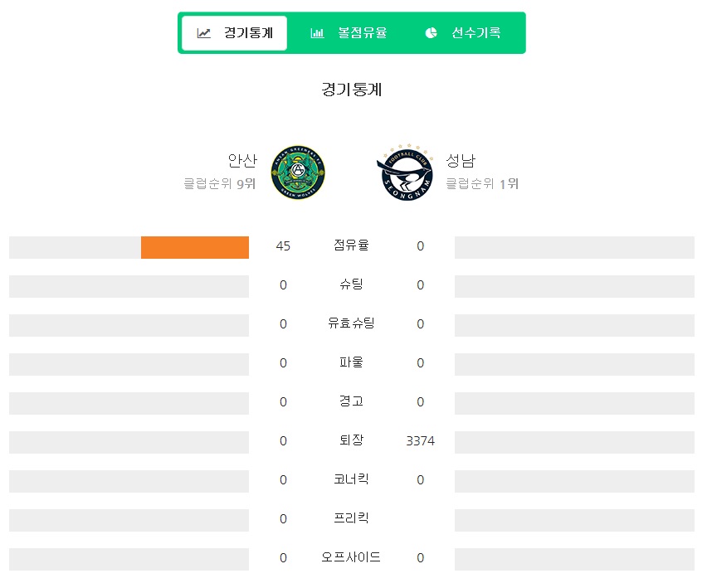This screenshot has height=588, width=707.
Task: Click the 유효슈팅 stat label
Action: pyautogui.click(x=351, y=323)
